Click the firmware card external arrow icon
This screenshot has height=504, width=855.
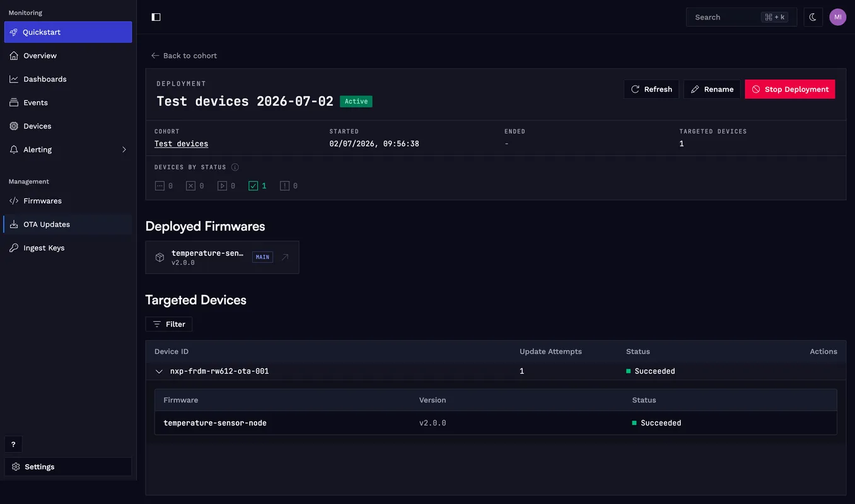[x=285, y=257]
